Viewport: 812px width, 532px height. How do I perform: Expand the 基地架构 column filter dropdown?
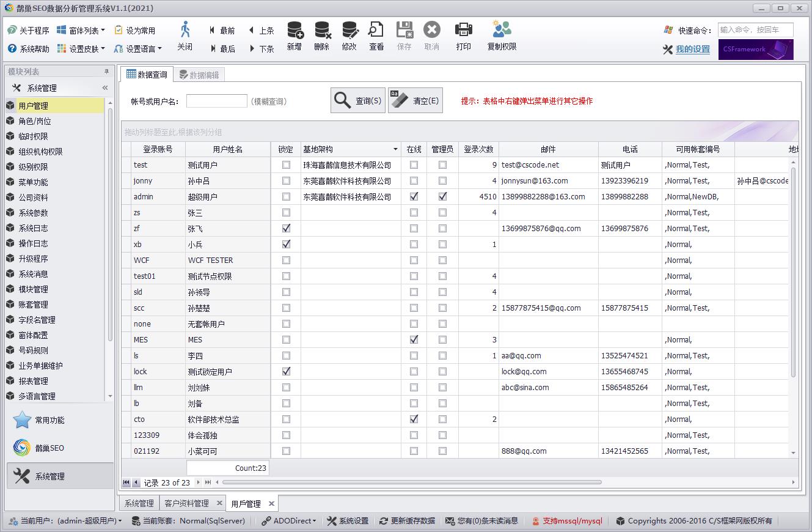coord(395,149)
